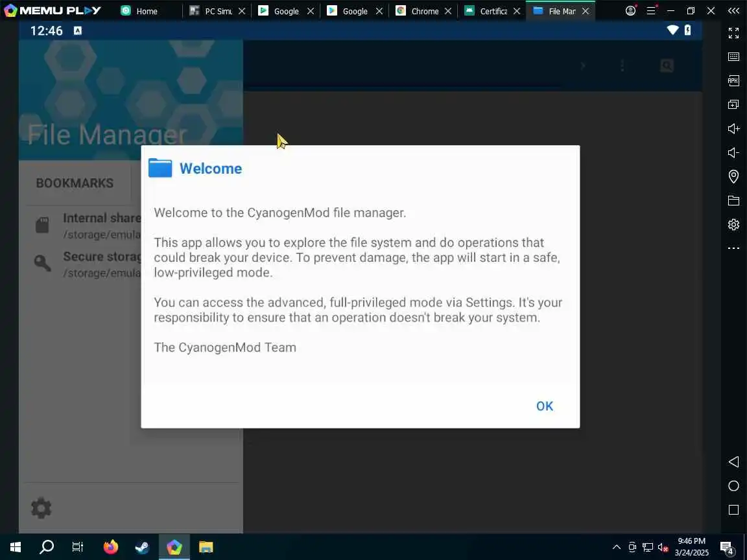
Task: Install an APK via MEmu sidebar
Action: tap(733, 80)
